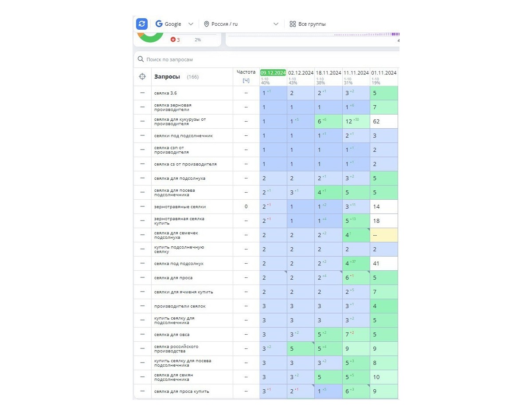Click the red down-arrow indicator icon

point(173,40)
